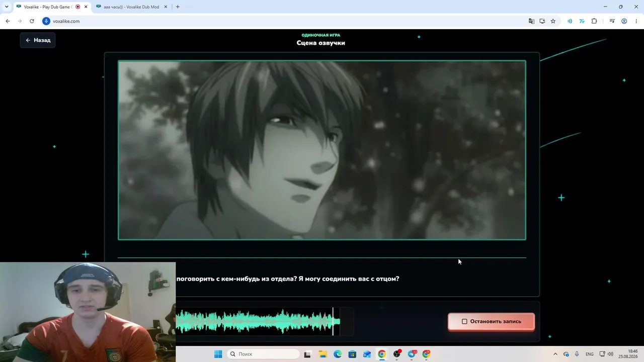Close the Voxalike Play Dub Game tab

pos(86,7)
